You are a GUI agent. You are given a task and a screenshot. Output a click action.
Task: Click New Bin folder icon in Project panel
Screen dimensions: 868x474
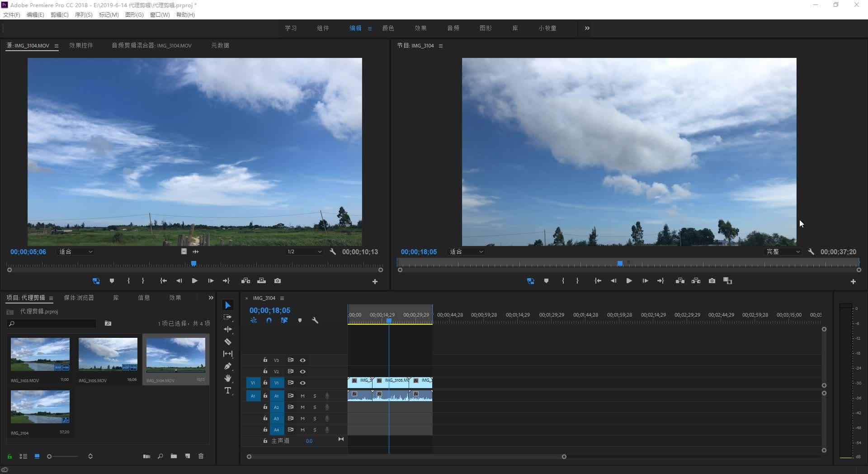click(x=174, y=456)
